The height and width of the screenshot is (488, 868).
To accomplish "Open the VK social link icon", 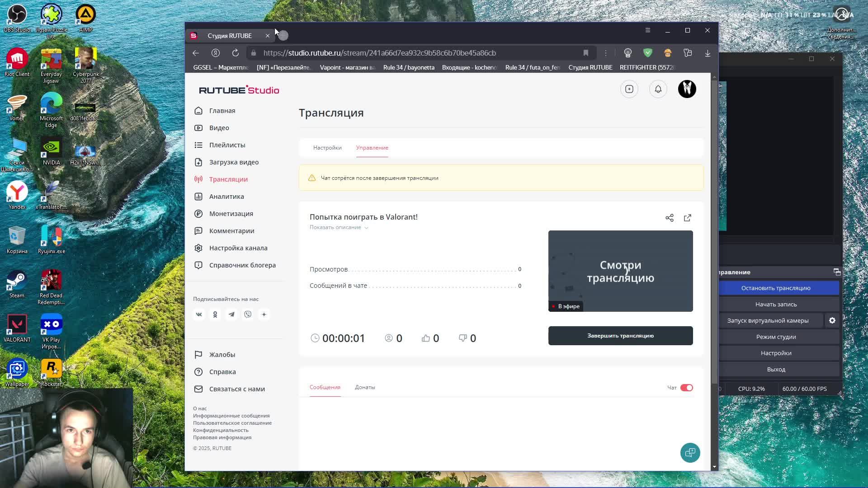I will 199,314.
